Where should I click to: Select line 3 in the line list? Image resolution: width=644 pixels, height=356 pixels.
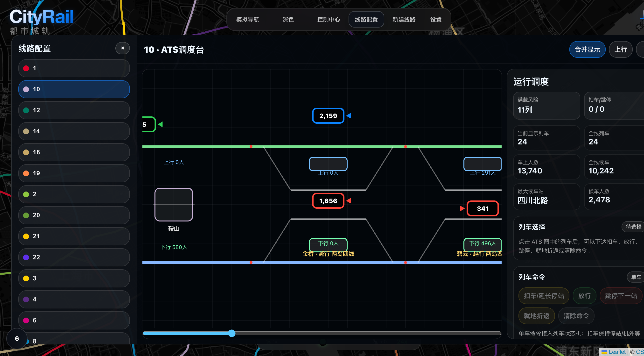[x=74, y=278]
